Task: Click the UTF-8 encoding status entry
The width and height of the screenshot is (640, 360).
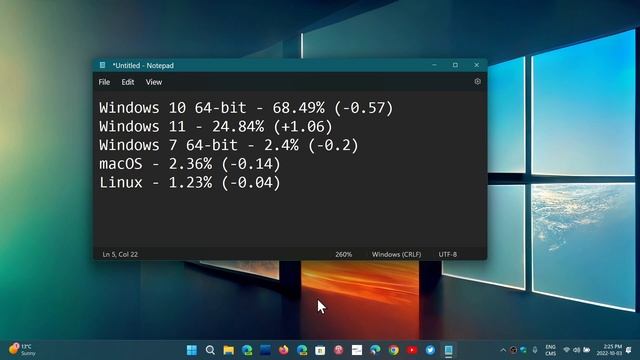Action: click(x=448, y=254)
